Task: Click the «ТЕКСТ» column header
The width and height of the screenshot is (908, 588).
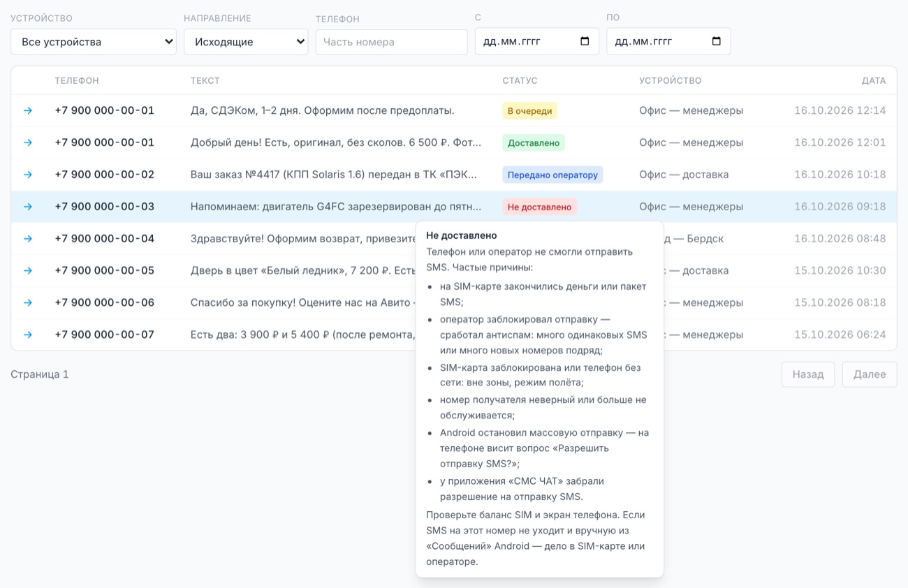Action: tap(205, 81)
